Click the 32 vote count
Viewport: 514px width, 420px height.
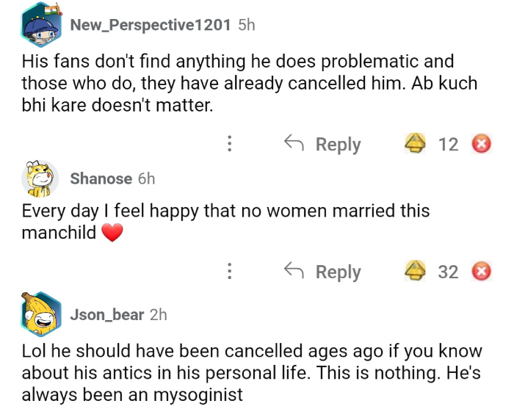[448, 272]
